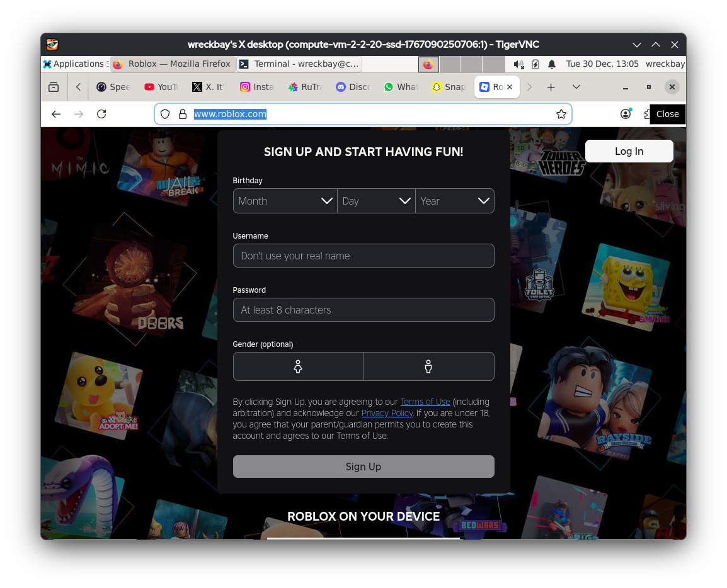Open the Privacy Policy link

pos(387,414)
